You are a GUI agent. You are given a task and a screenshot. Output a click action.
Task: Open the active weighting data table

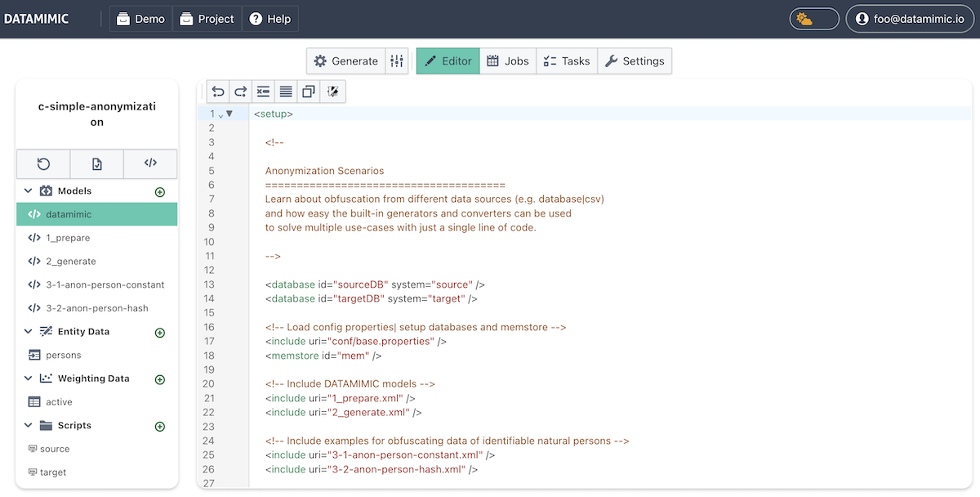pos(97,402)
